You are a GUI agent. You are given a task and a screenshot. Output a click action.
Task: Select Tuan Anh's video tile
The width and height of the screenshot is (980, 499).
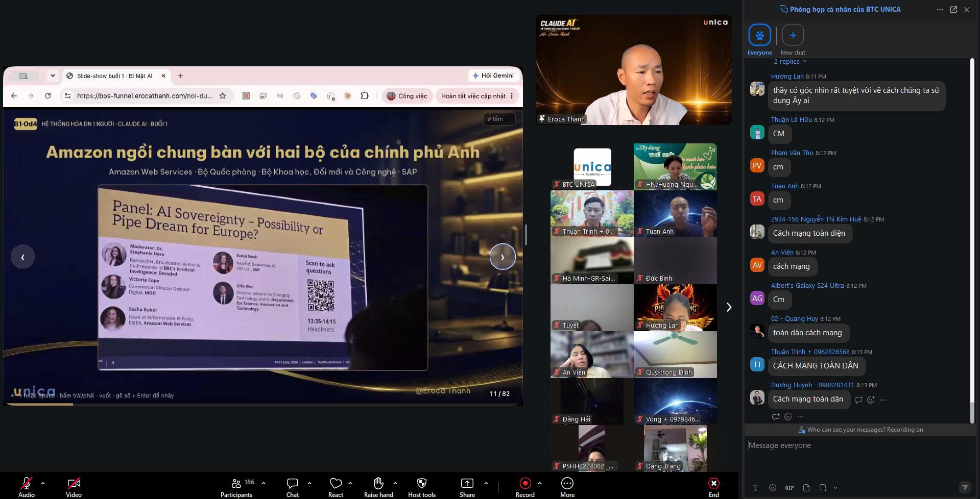(675, 214)
